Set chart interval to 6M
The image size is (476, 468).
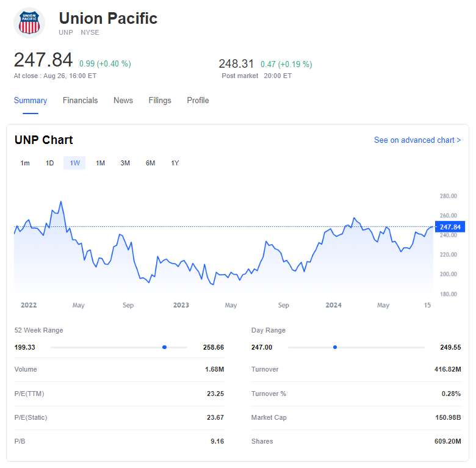tap(150, 163)
